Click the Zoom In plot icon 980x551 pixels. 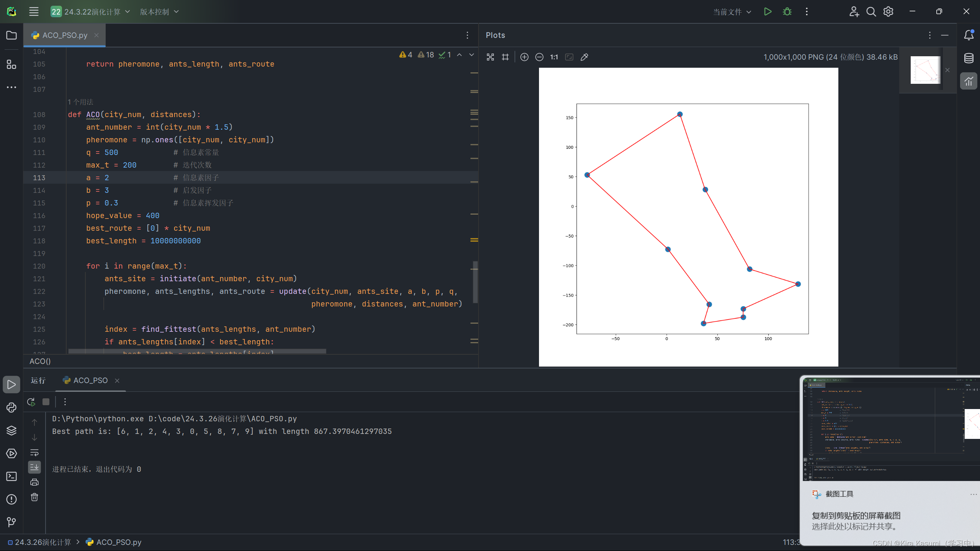pyautogui.click(x=524, y=57)
